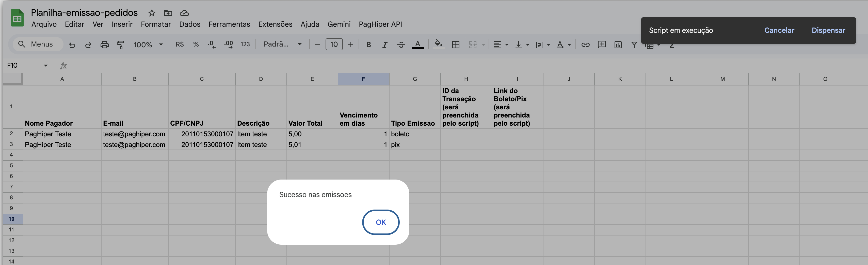Click the merge cells icon
868x265 pixels.
(x=473, y=45)
